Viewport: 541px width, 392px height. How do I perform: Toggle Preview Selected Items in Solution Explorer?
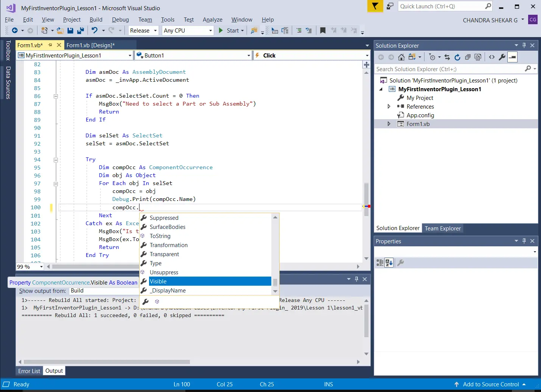(512, 57)
